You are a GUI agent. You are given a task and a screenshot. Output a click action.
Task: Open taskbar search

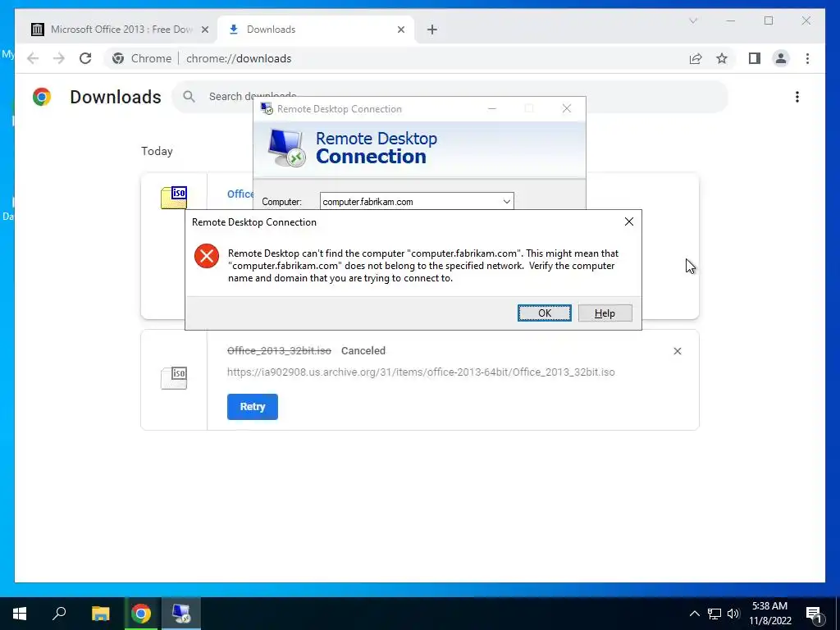pyautogui.click(x=59, y=614)
